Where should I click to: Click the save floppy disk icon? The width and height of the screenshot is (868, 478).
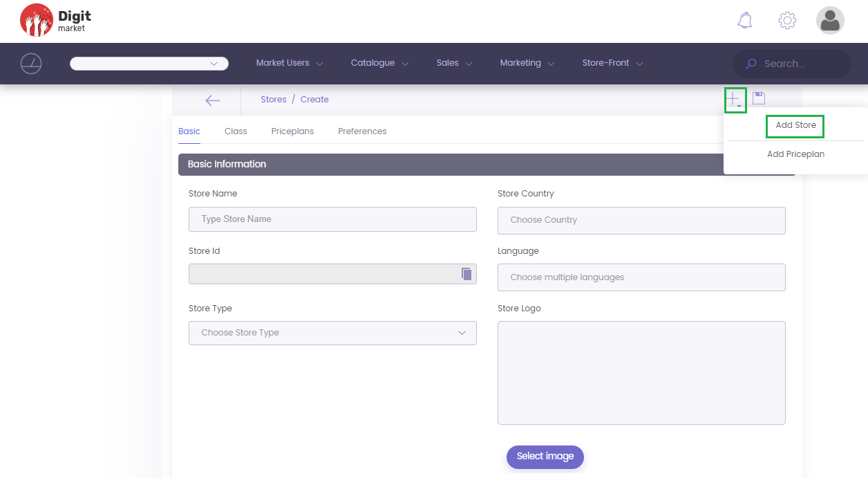click(759, 98)
